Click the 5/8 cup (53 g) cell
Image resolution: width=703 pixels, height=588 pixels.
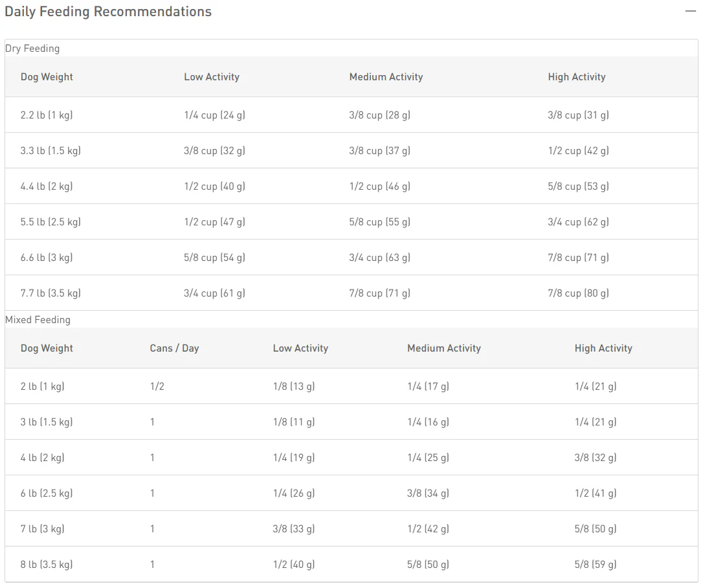pyautogui.click(x=578, y=186)
